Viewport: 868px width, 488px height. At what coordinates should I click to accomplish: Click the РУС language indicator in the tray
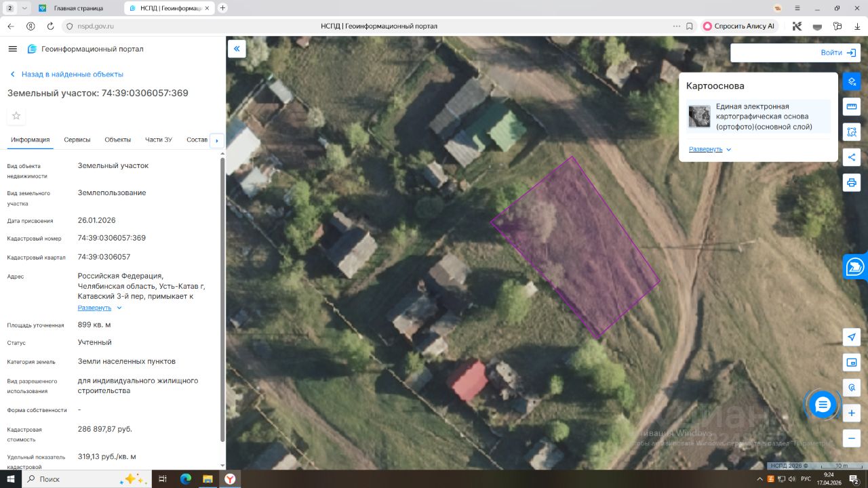click(x=806, y=479)
